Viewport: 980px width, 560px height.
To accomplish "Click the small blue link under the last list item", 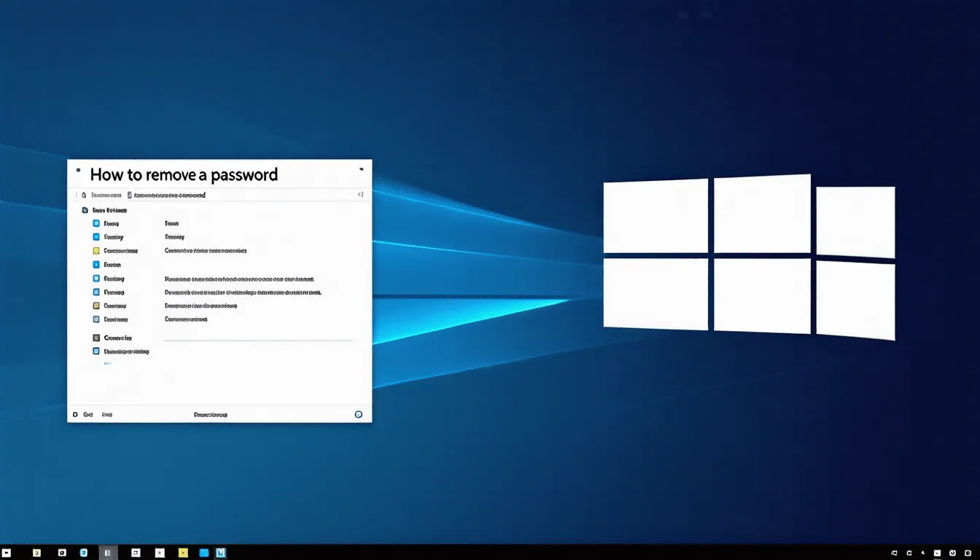I will coord(107,362).
